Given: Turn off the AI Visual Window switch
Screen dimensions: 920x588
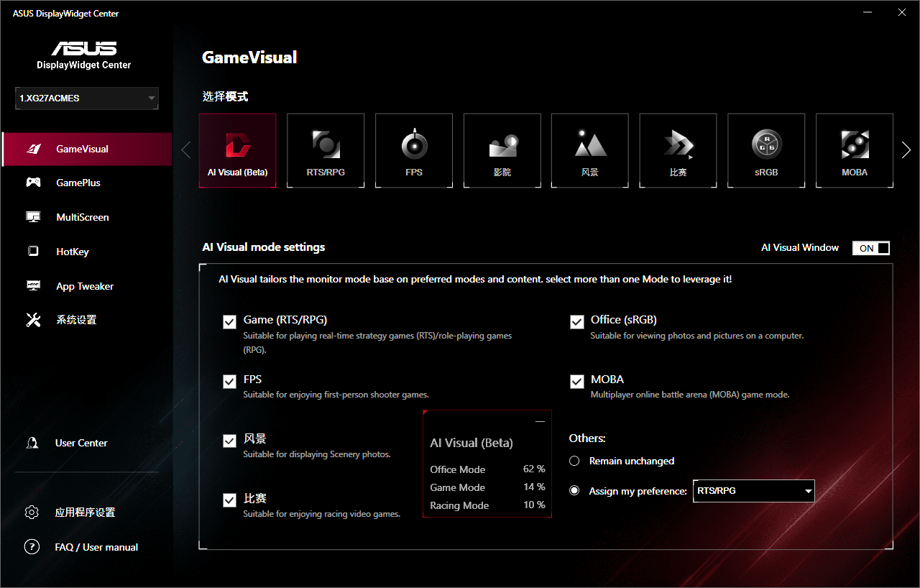Looking at the screenshot, I should [871, 248].
